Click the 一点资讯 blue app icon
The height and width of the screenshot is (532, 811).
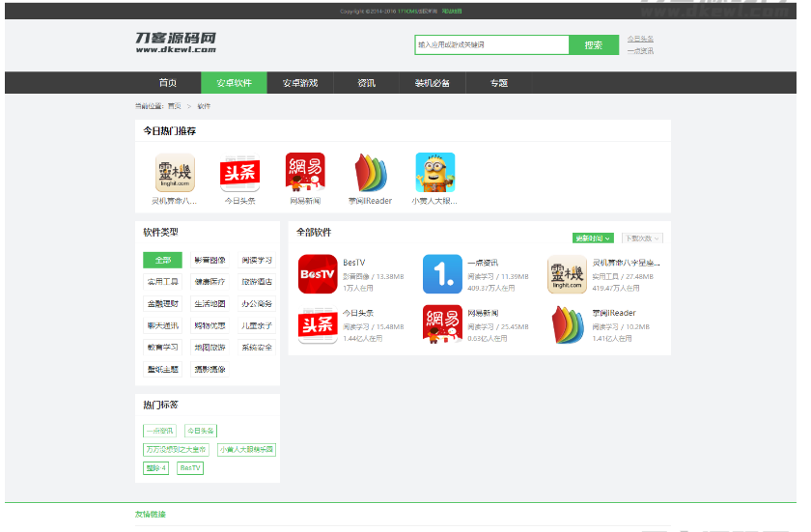(x=442, y=274)
